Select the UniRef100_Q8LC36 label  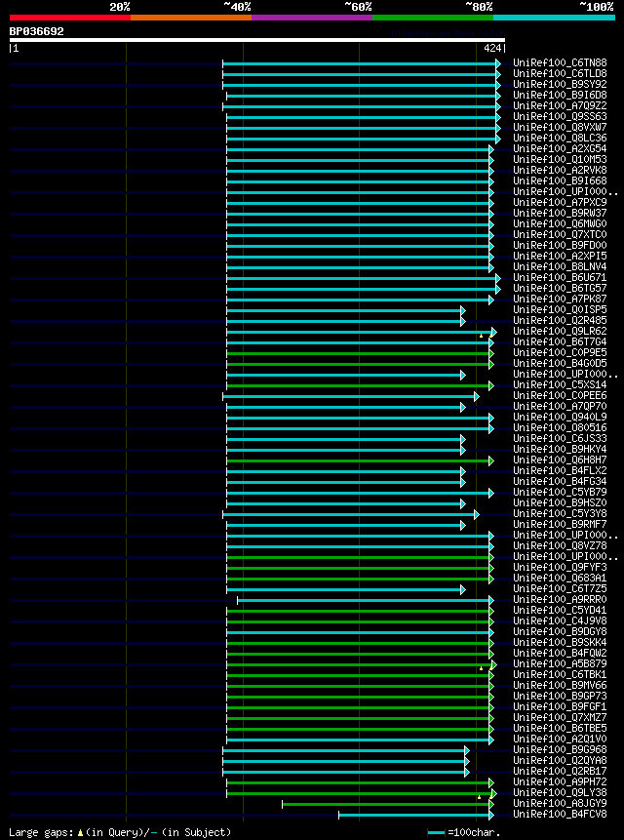[560, 139]
